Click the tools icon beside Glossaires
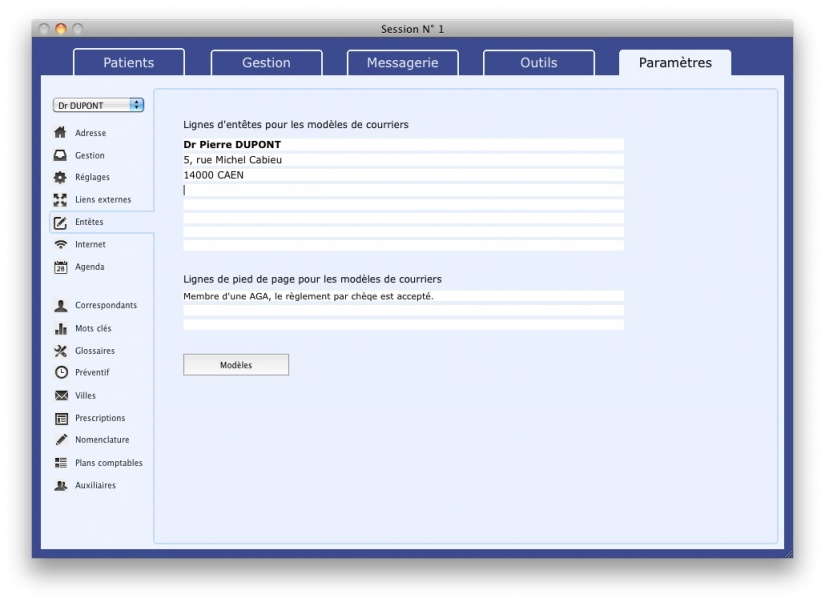825x602 pixels. point(61,350)
